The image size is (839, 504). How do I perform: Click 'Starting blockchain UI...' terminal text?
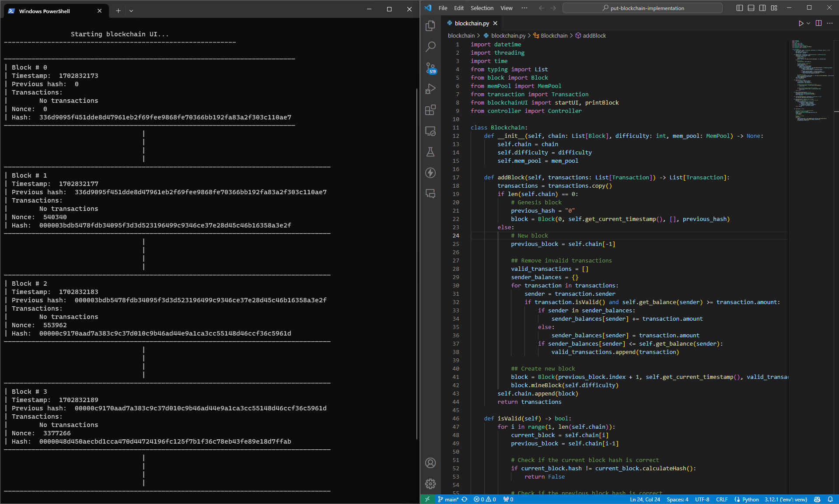point(120,34)
